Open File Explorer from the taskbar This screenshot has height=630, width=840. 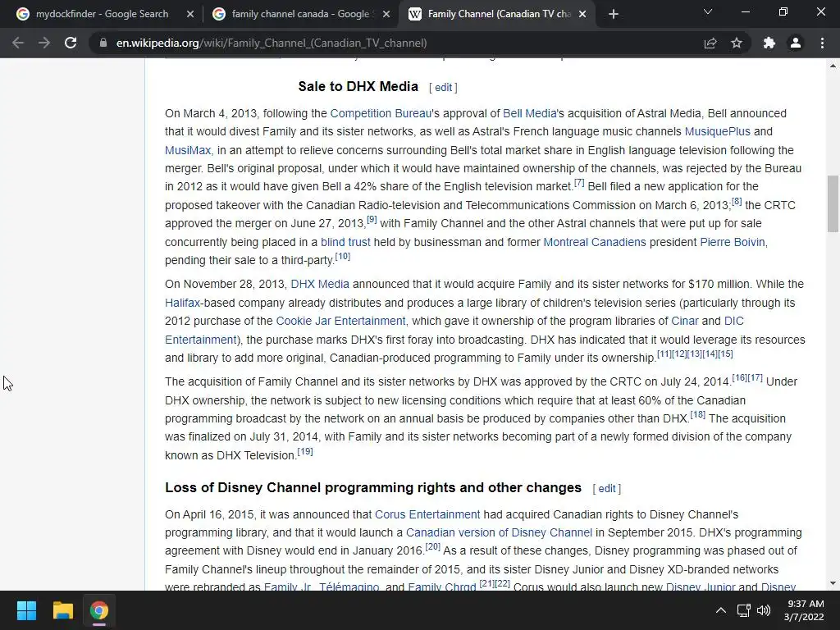click(62, 610)
